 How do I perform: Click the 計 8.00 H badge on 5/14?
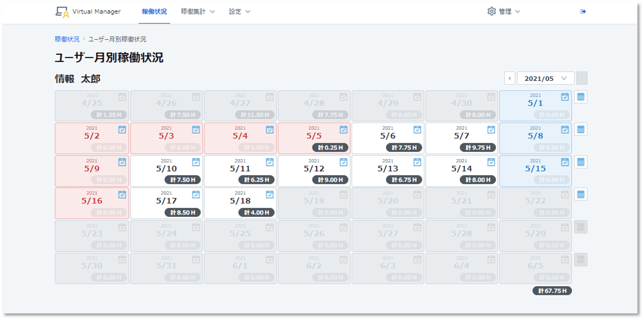point(478,180)
